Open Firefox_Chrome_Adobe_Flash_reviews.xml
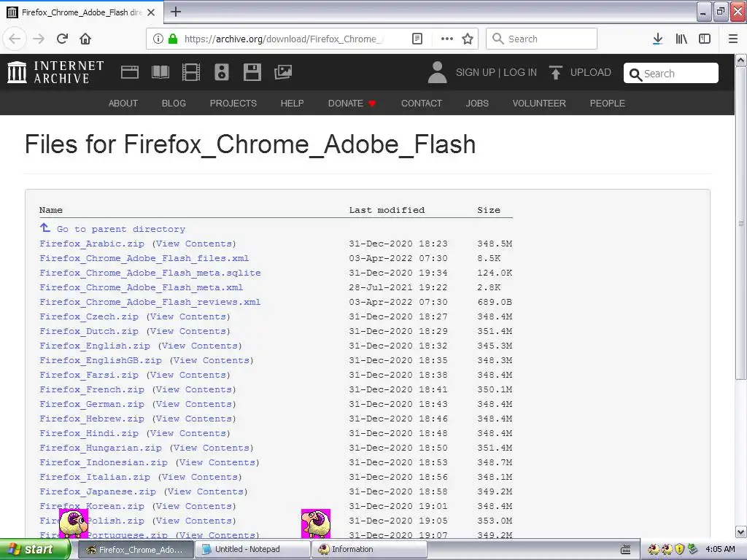 point(150,302)
